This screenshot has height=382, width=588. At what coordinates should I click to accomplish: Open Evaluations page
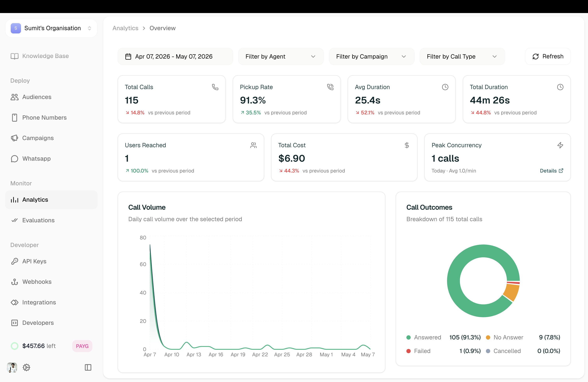click(x=51, y=220)
